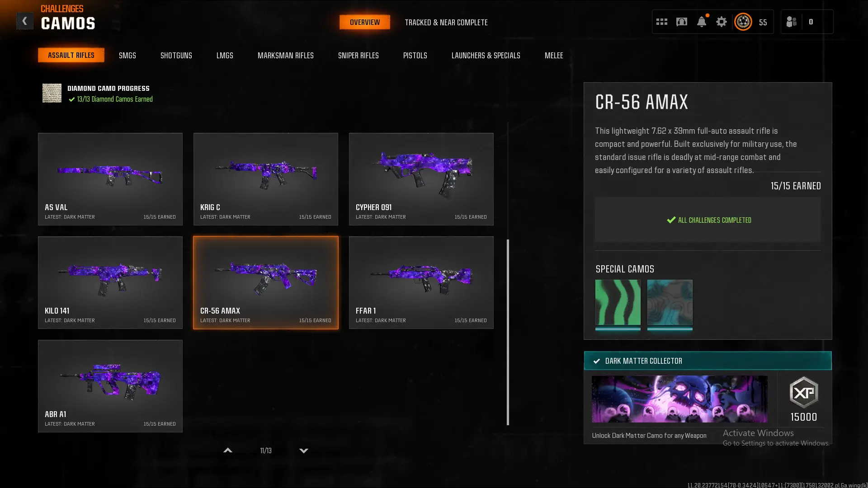Click the Diamond Camo Progress swatch icon
Viewport: 868px width, 488px height.
click(x=52, y=93)
